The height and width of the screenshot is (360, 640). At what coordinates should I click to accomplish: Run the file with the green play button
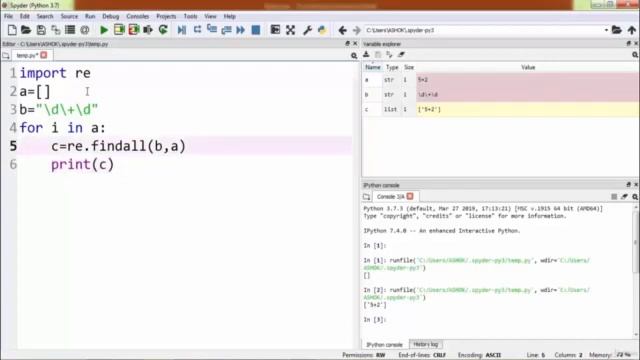coord(104,30)
